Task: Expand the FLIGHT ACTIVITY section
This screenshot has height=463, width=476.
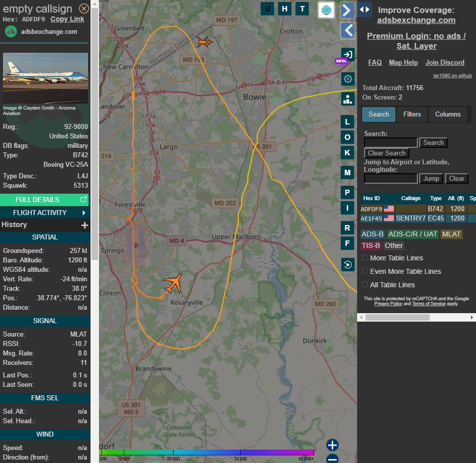Action: point(44,213)
